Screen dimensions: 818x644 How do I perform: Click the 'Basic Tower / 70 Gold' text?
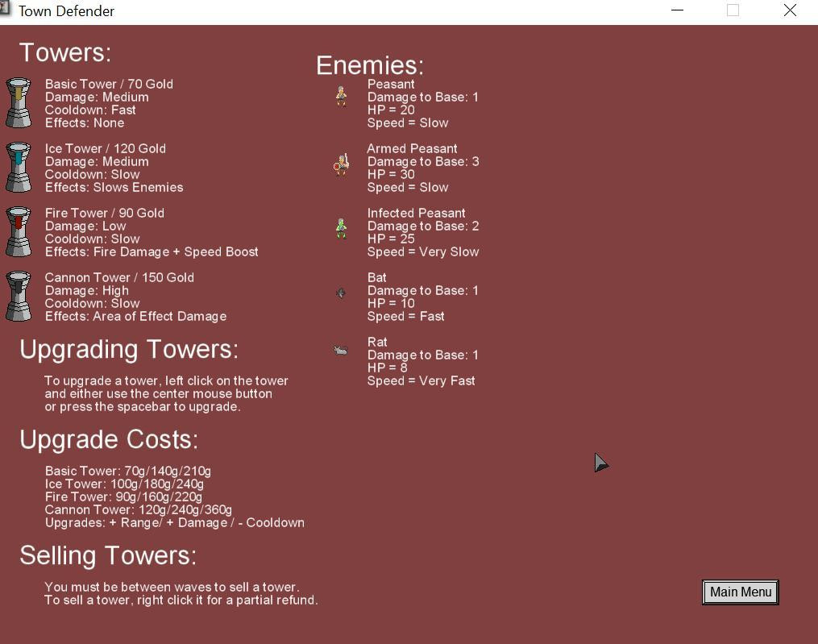tap(109, 84)
